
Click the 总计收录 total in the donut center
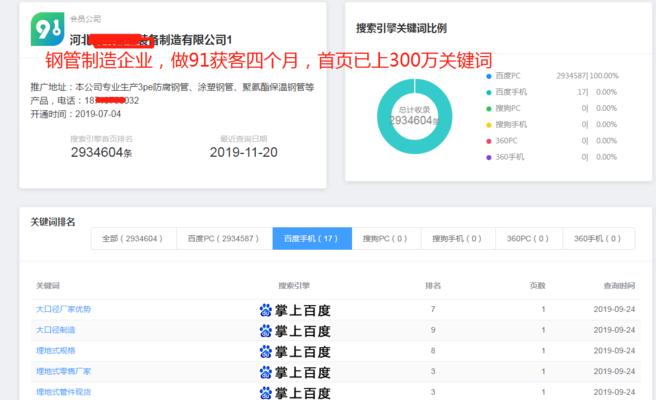(x=414, y=116)
